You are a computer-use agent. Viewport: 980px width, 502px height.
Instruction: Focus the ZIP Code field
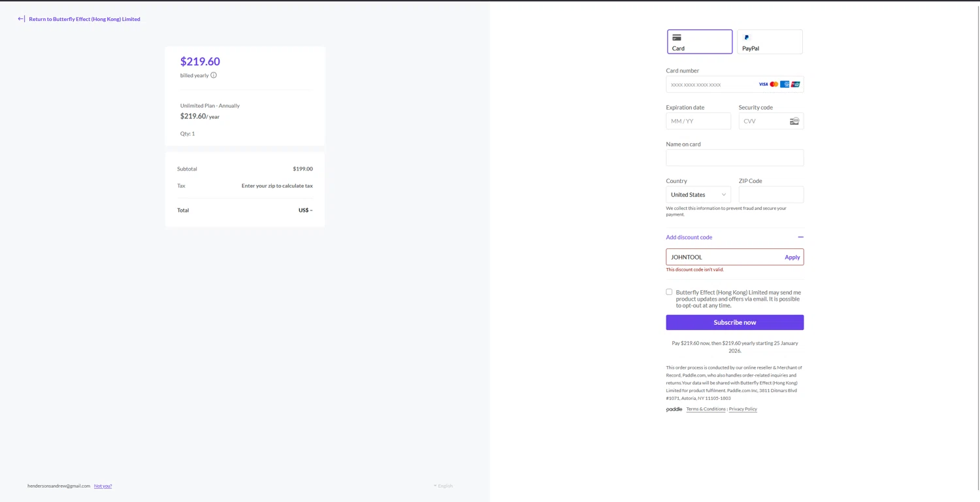771,195
